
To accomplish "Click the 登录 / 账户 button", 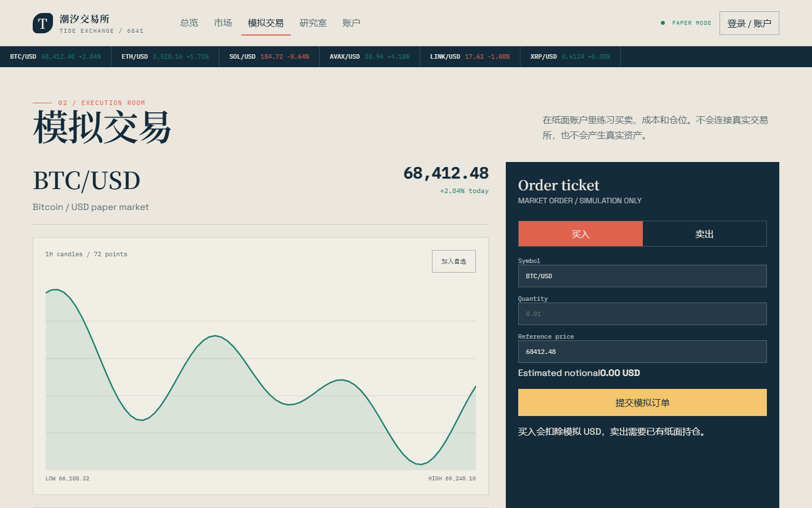I will tap(749, 23).
